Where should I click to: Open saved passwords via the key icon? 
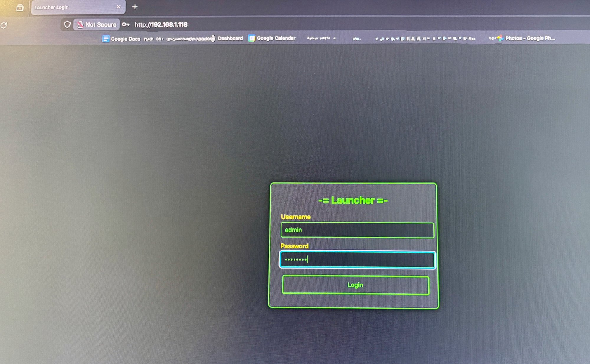(126, 25)
